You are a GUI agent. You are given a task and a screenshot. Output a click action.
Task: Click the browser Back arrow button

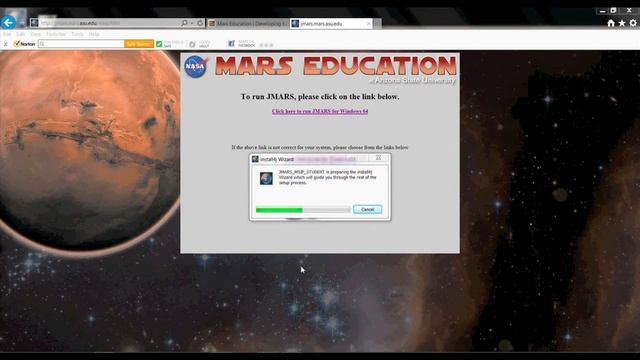(x=8, y=22)
